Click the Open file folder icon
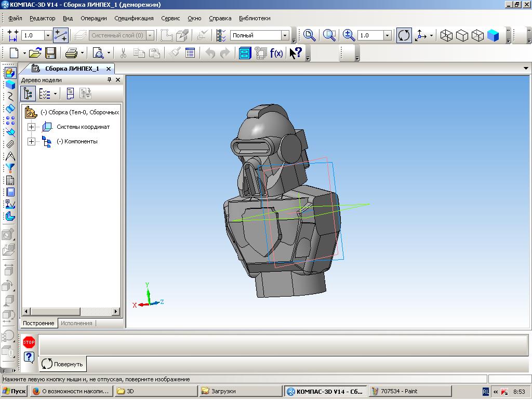532x400 pixels. [x=35, y=54]
